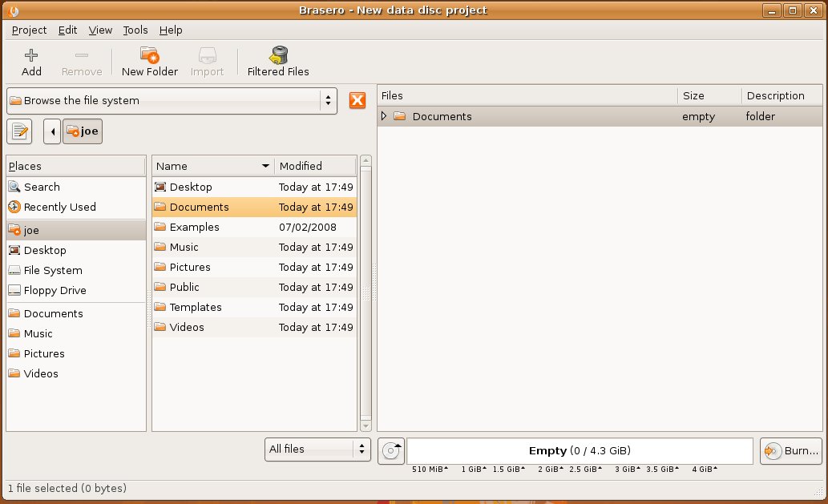Click the Description column header
This screenshot has width=828, height=504.
[x=782, y=95]
